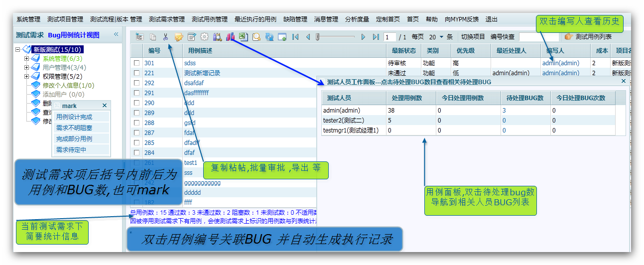Image resolution: width=644 pixels, height=265 pixels.
Task: Click admin(admin) author link in row 301
Action: tap(561, 63)
